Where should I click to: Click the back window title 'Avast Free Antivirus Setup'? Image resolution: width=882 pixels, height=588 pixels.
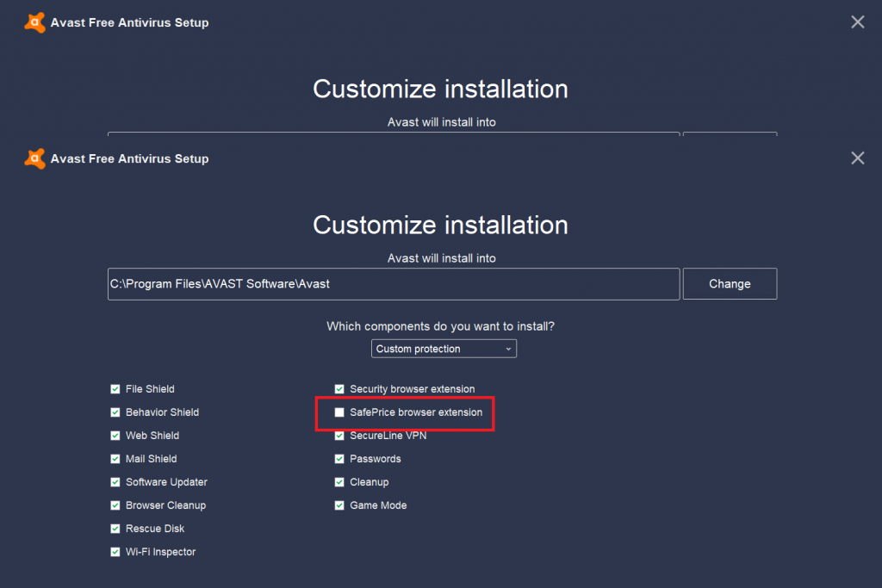129,22
